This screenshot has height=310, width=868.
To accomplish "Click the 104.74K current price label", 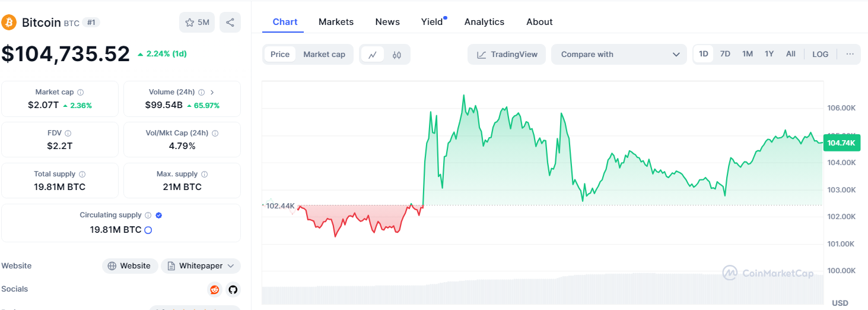I will 841,143.
